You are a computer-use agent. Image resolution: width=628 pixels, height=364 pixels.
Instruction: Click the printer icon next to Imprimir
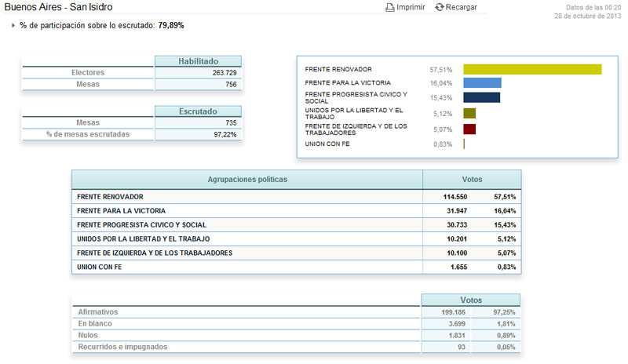pyautogui.click(x=389, y=7)
